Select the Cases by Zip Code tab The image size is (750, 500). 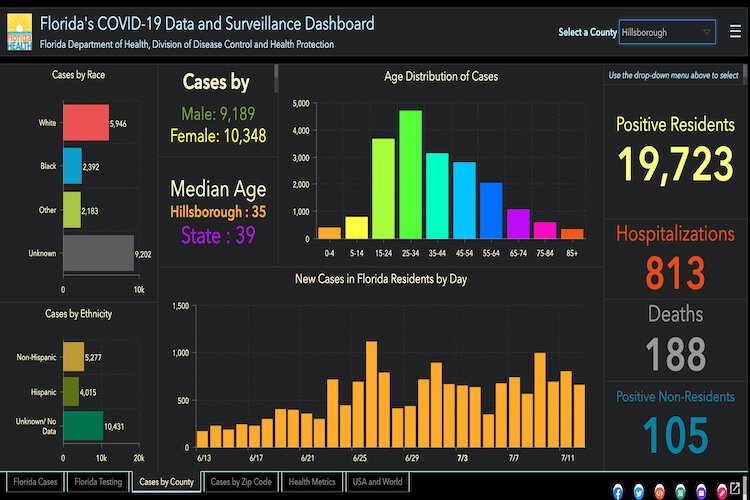tap(240, 482)
